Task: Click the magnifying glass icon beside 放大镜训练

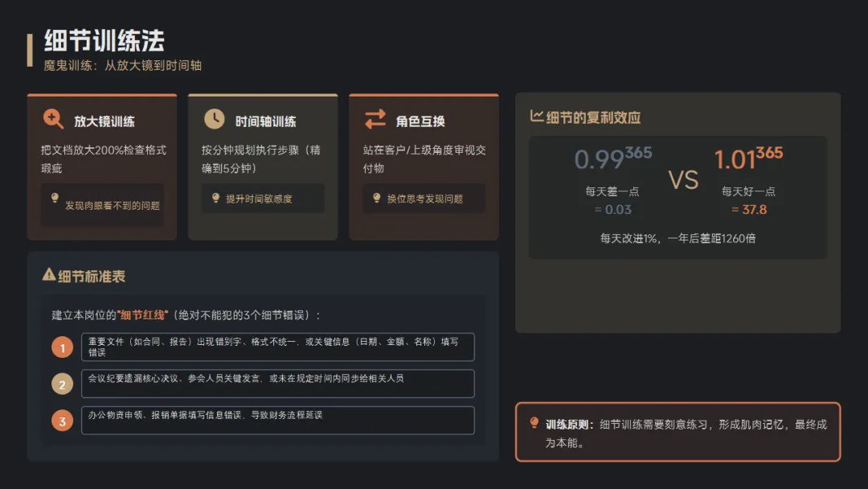Action: [53, 119]
